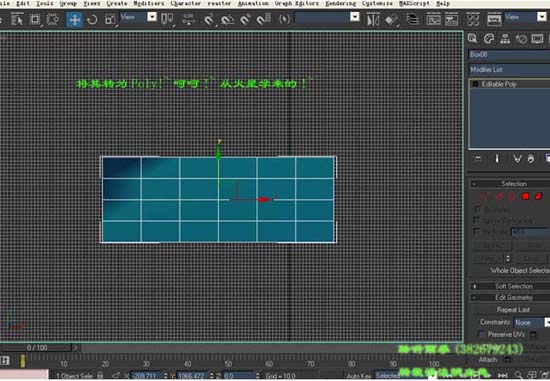This screenshot has width=550, height=381.
Task: Select Vertex sub-object level icon
Action: point(484,196)
